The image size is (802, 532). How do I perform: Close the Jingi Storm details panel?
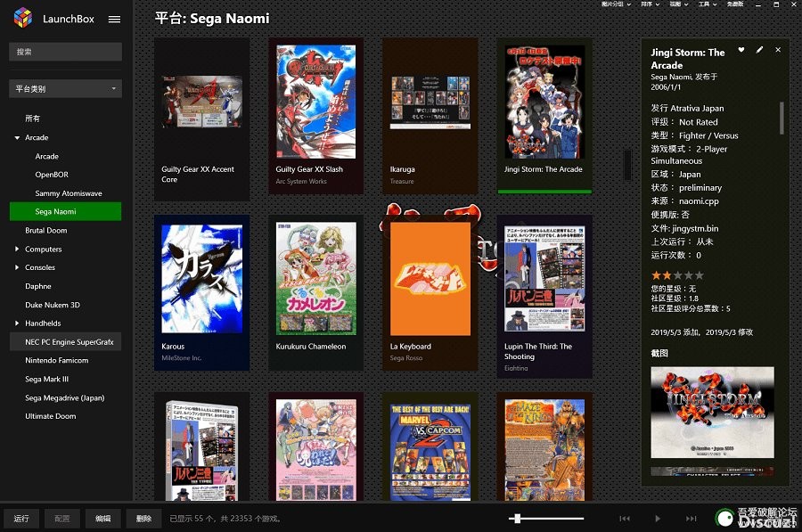point(778,50)
